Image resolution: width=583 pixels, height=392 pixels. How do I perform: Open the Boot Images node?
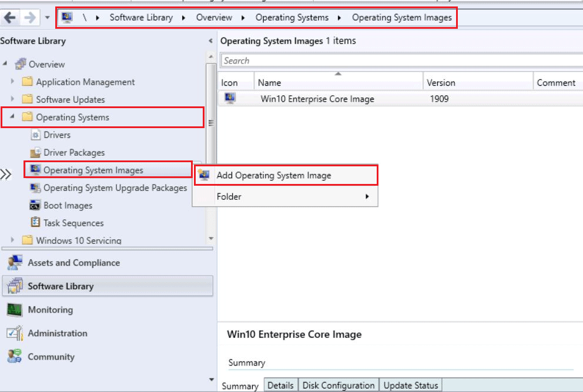(68, 205)
